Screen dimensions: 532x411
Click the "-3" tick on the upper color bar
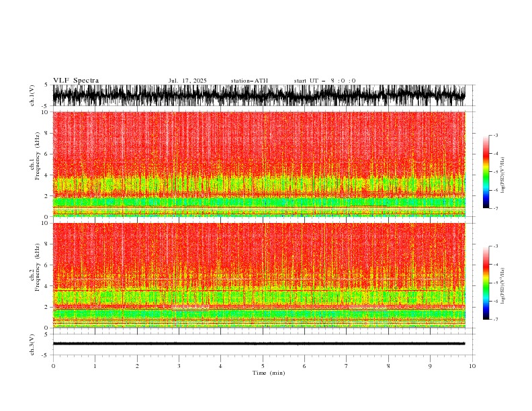(x=495, y=135)
